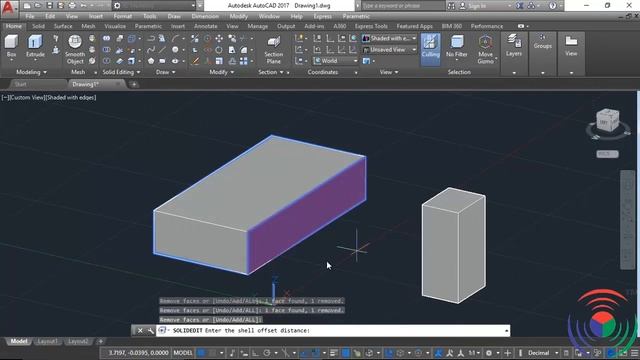Activate the Section Plane tool
Screen dimensions: 640x360
coord(273,50)
